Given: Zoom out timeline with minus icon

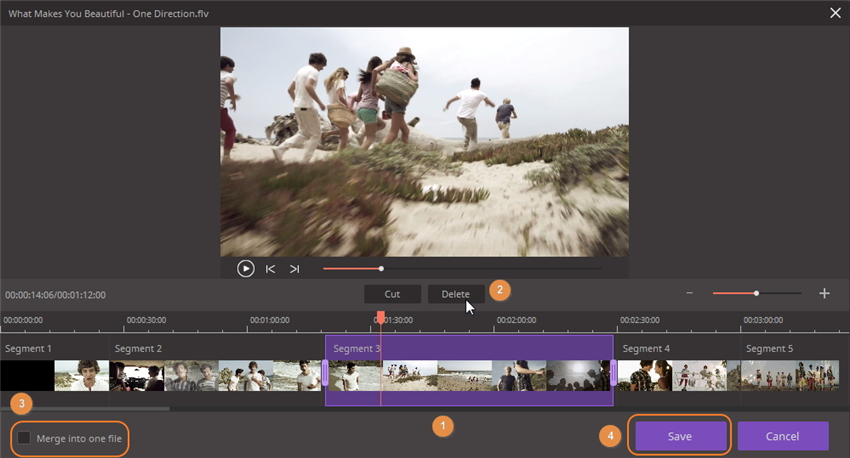Looking at the screenshot, I should (x=690, y=293).
